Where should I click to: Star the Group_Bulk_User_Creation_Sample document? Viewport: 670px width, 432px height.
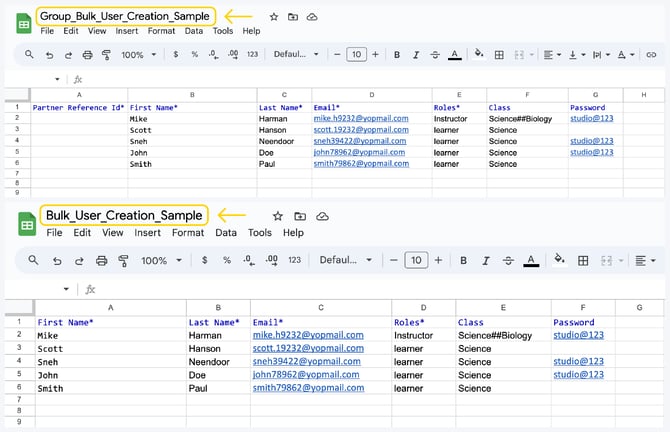point(274,17)
